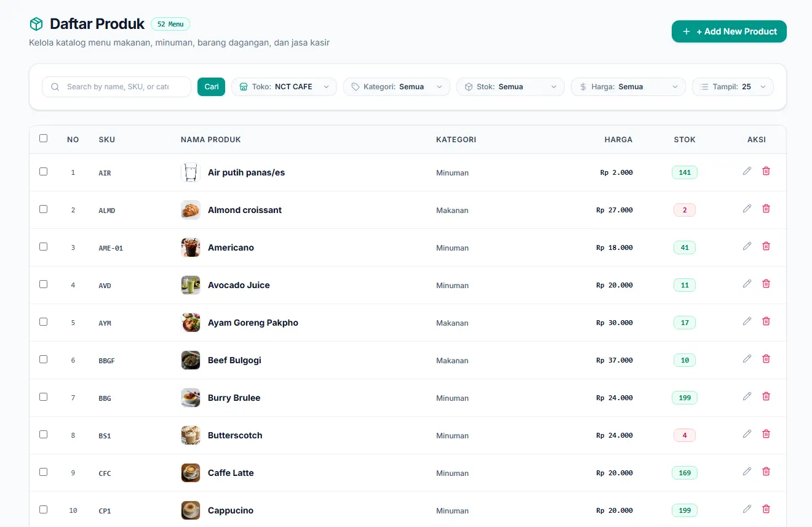Tick the select-all checkbox in table header

click(x=43, y=139)
